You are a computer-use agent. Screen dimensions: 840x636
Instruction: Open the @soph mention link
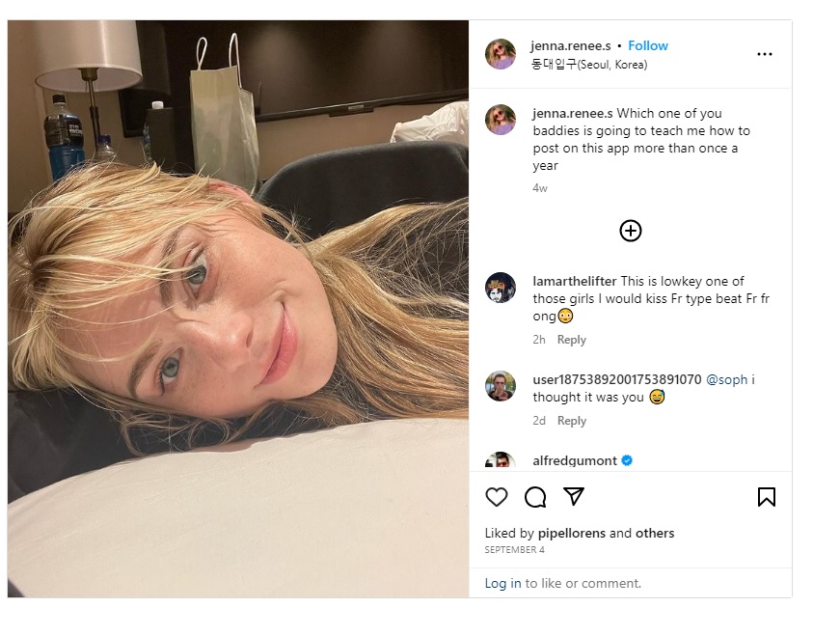click(x=726, y=379)
